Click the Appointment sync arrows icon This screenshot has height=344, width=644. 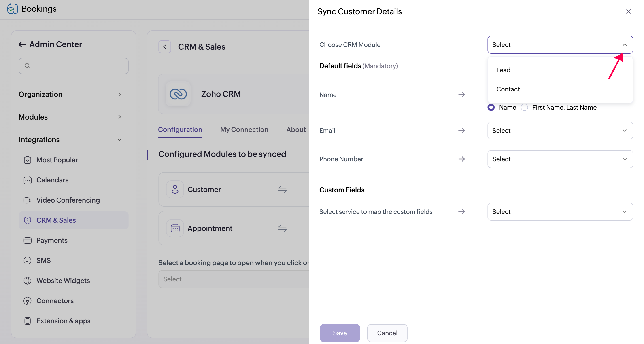click(x=282, y=228)
